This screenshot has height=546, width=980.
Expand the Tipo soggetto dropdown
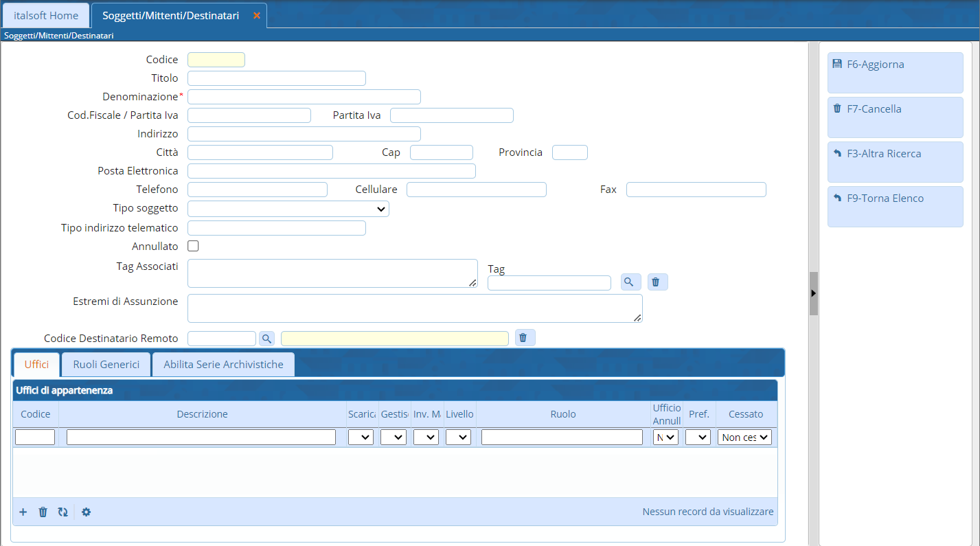(x=288, y=209)
